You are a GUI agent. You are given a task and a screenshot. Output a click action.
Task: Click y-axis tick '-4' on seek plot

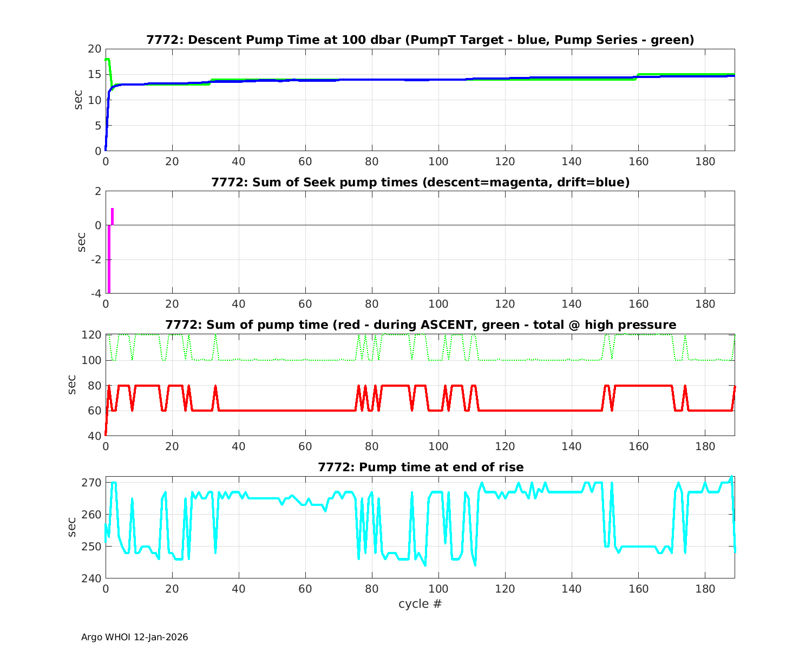[96, 294]
